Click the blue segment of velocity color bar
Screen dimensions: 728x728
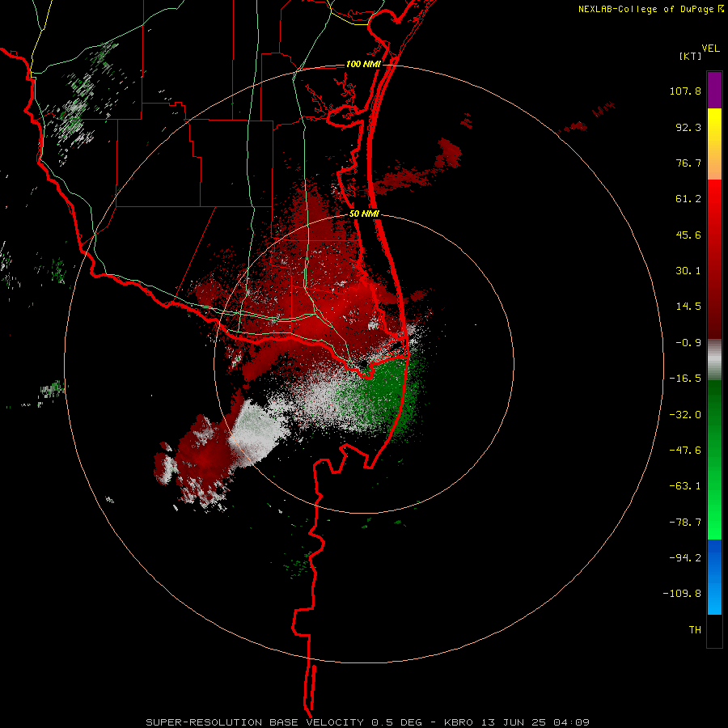714,577
